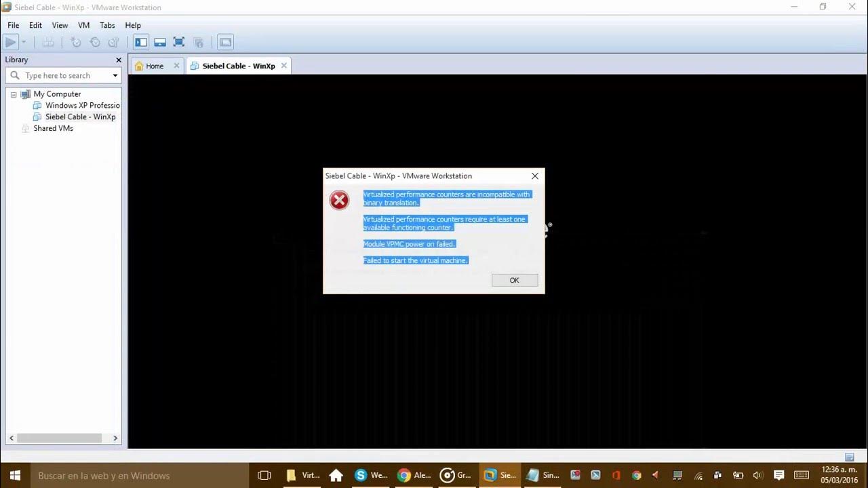
Task: Toggle the library sidebar view icon
Action: tap(141, 42)
